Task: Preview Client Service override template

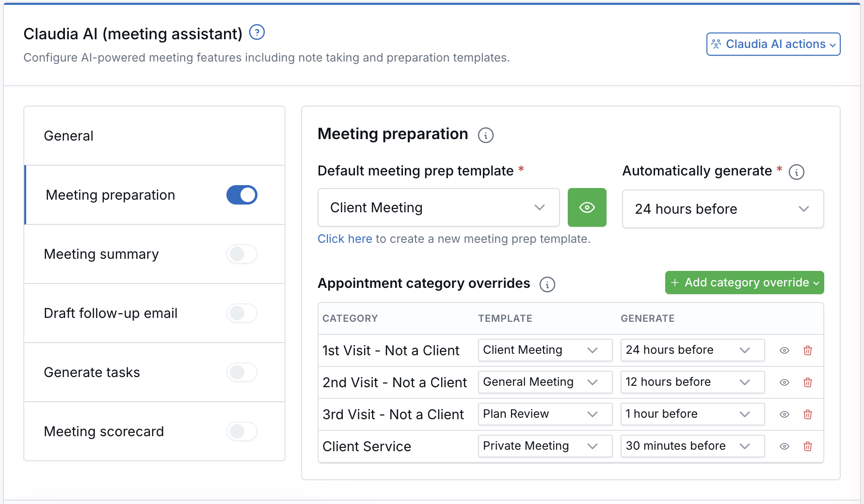Action: (784, 446)
